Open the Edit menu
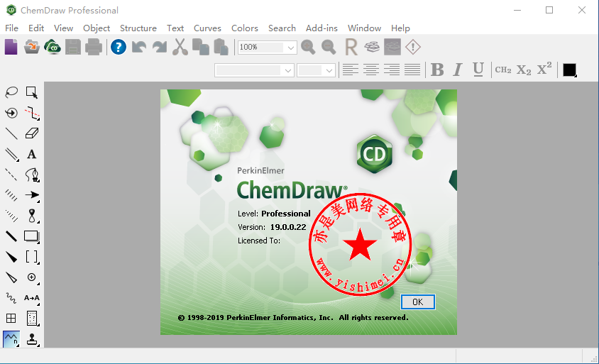 [x=36, y=28]
